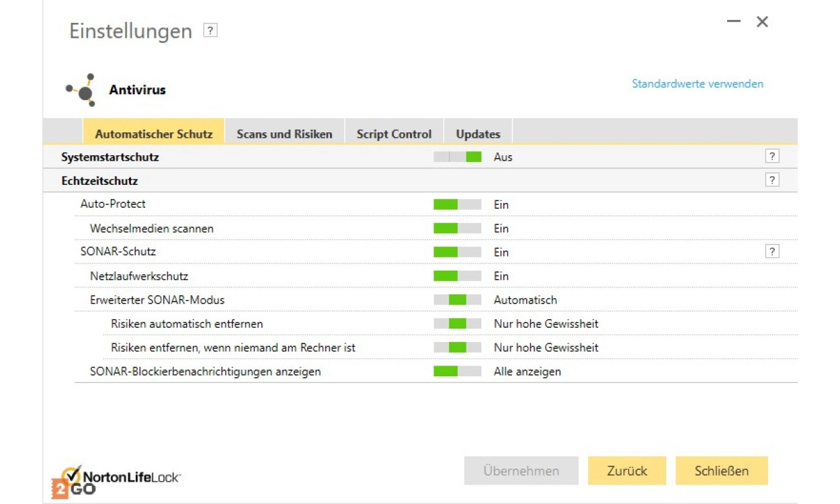Toggle Wechselmedien scannen switch
The height and width of the screenshot is (504, 840).
point(457,228)
